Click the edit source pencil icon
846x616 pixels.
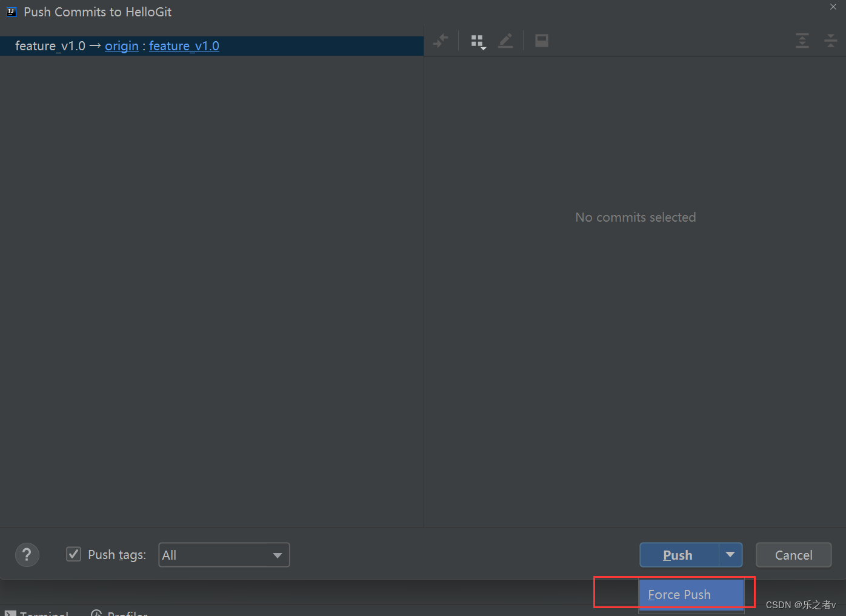[x=505, y=41]
